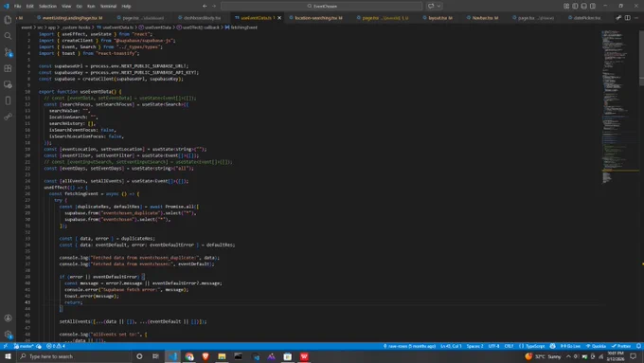The height and width of the screenshot is (363, 644).
Task: Expand Copilot chat dropdown arrow in title bar
Action: click(x=438, y=7)
